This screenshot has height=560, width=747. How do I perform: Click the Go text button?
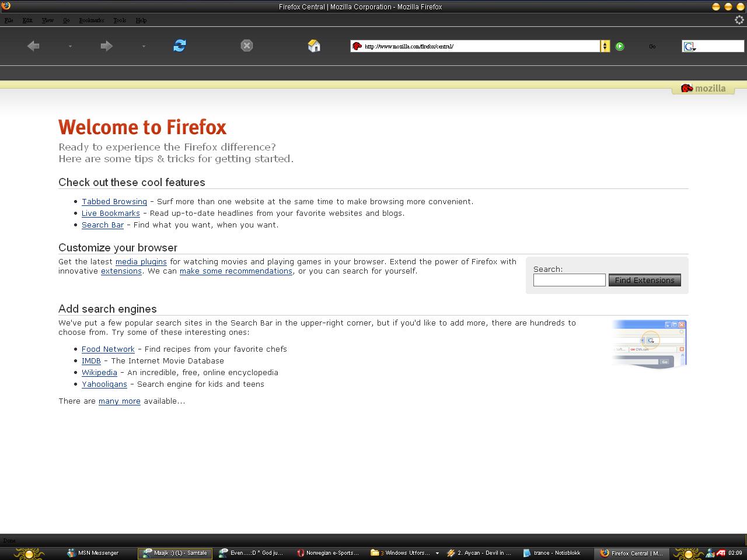tap(652, 46)
